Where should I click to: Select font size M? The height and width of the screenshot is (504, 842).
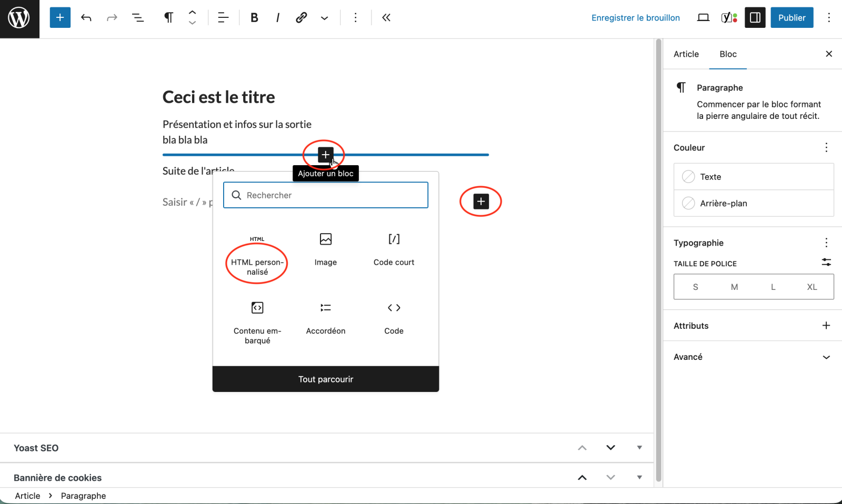(x=734, y=287)
